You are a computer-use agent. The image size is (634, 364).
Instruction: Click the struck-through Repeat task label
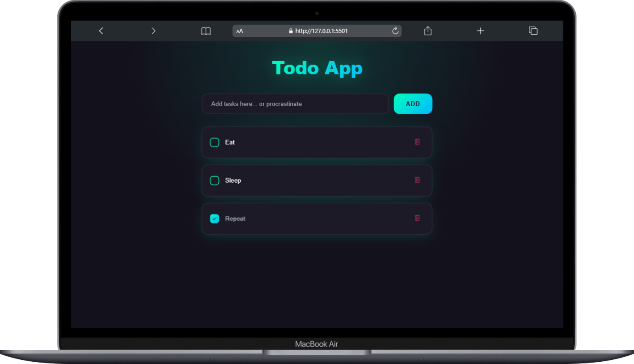[235, 218]
